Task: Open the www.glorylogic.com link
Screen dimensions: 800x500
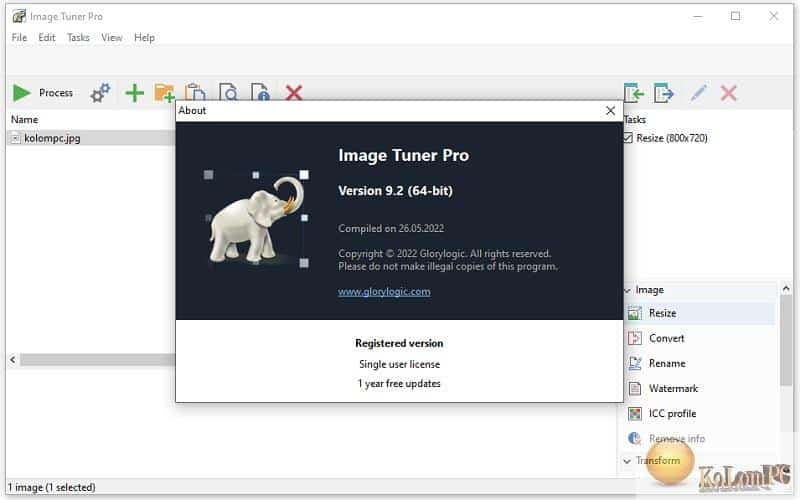Action: pos(384,292)
